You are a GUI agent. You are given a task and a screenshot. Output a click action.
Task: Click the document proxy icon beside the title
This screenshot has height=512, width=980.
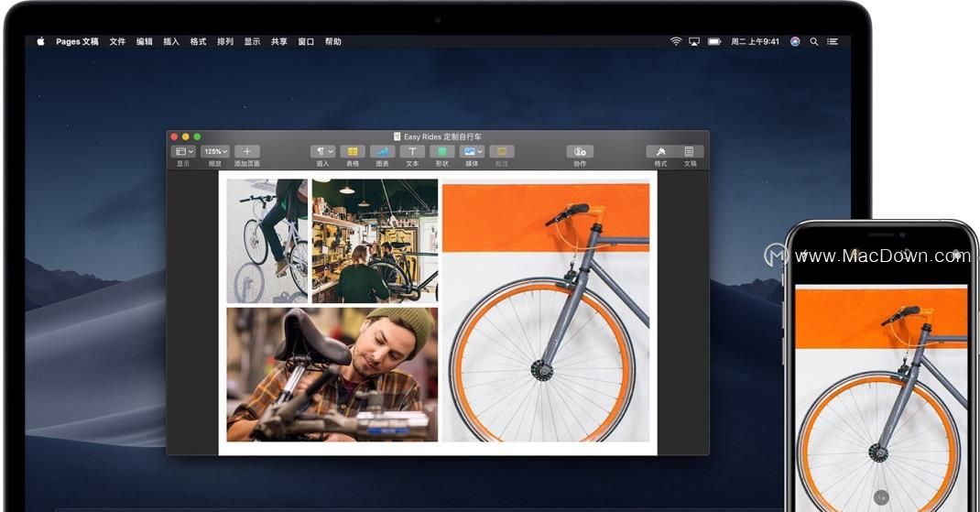pyautogui.click(x=397, y=136)
